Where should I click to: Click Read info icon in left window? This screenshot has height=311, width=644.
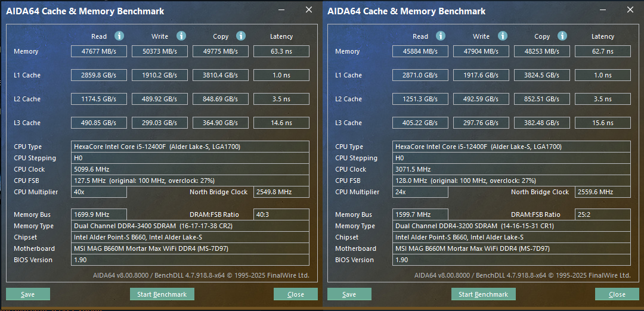pyautogui.click(x=119, y=36)
